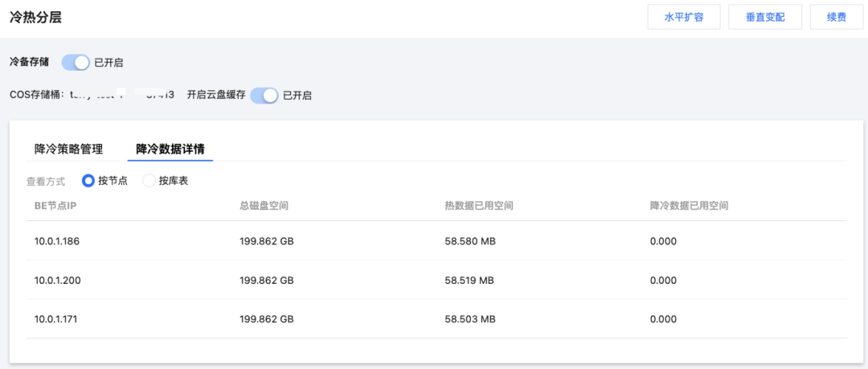The width and height of the screenshot is (868, 369).
Task: Select node IP 10.0.1.171
Action: tap(56, 319)
